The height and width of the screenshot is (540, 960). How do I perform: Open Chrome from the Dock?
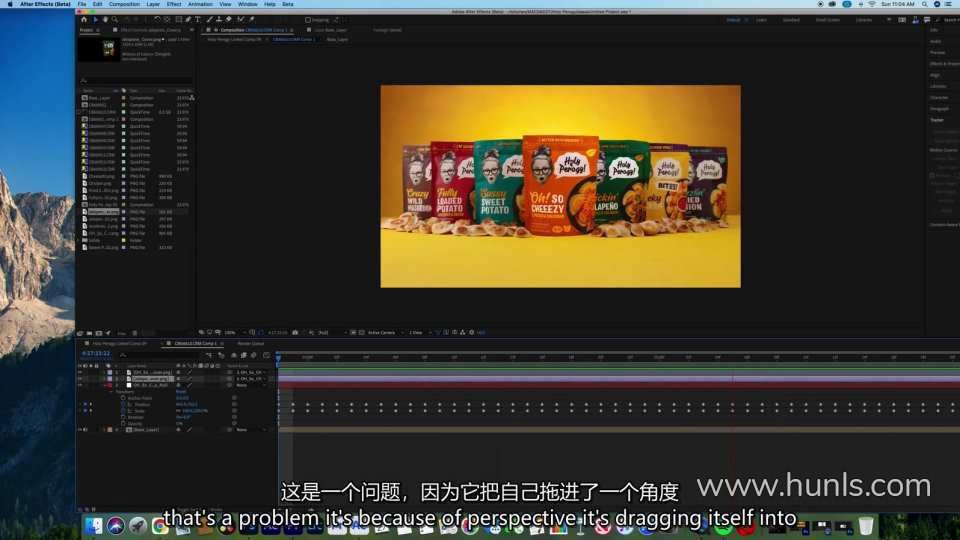click(x=160, y=525)
